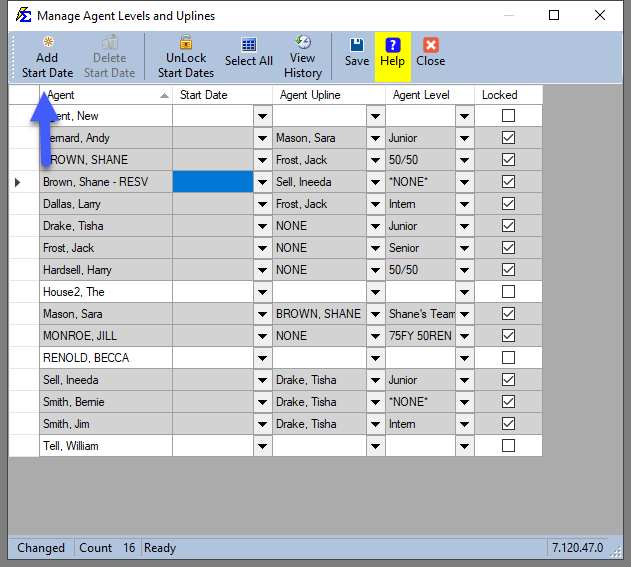Click the Save disk icon
The image size is (631, 567).
pyautogui.click(x=357, y=45)
